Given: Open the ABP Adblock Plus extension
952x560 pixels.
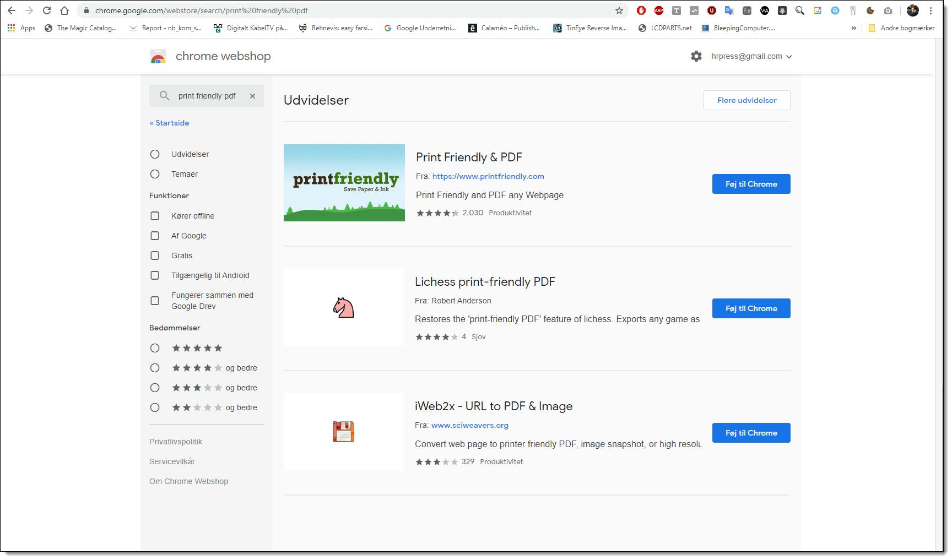Looking at the screenshot, I should (659, 10).
